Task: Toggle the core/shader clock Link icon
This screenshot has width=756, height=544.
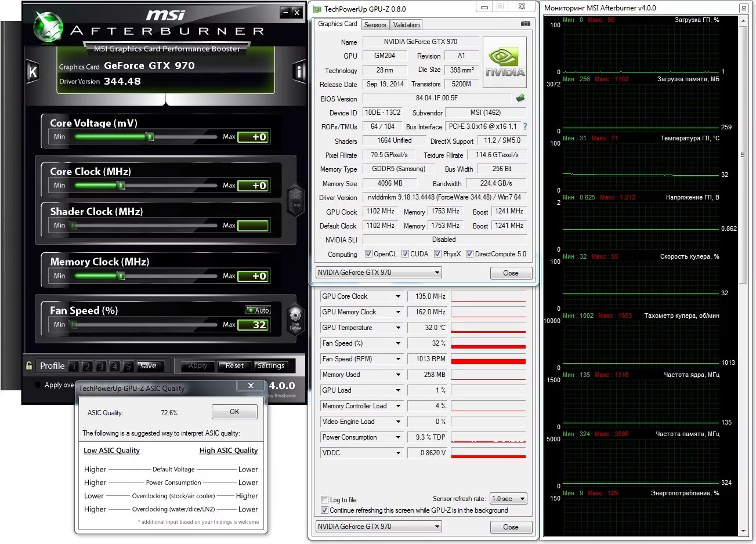Action: 295,201
